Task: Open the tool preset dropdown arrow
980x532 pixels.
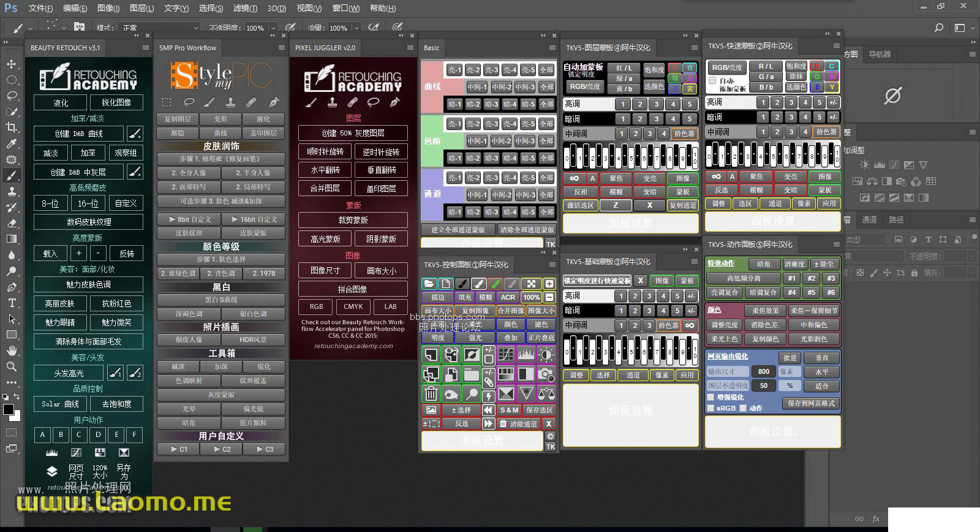Action: pos(31,28)
